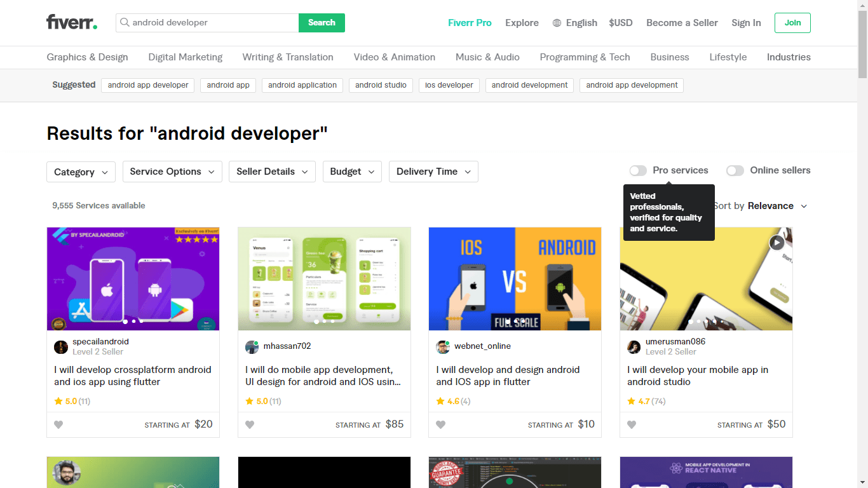Expand the Category filter dropdown
Viewport: 868px width, 488px height.
click(81, 172)
